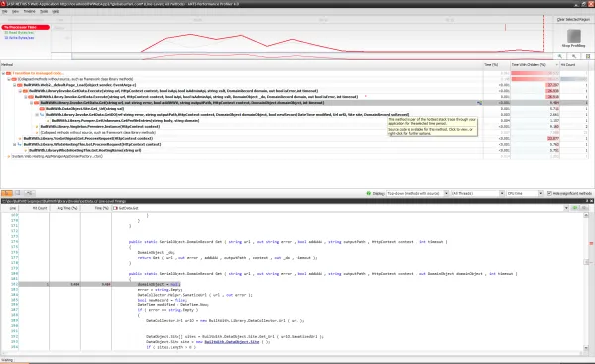Open the All Threads dropdown
Image resolution: width=595 pixels, height=364 pixels.
(x=478, y=193)
